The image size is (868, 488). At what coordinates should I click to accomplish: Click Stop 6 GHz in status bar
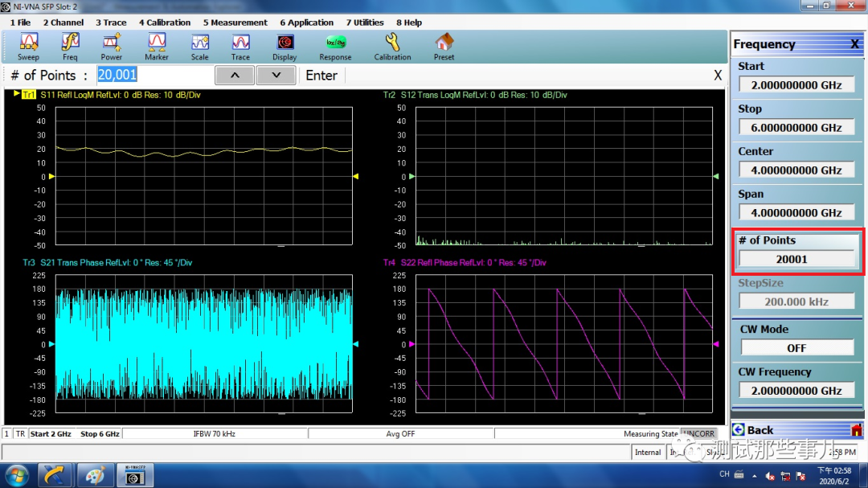point(100,433)
